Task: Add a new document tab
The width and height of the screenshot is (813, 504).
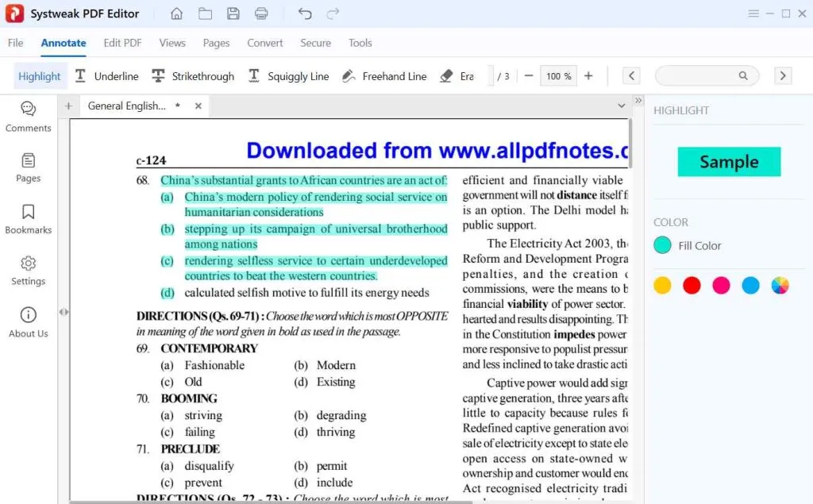Action: pos(68,106)
